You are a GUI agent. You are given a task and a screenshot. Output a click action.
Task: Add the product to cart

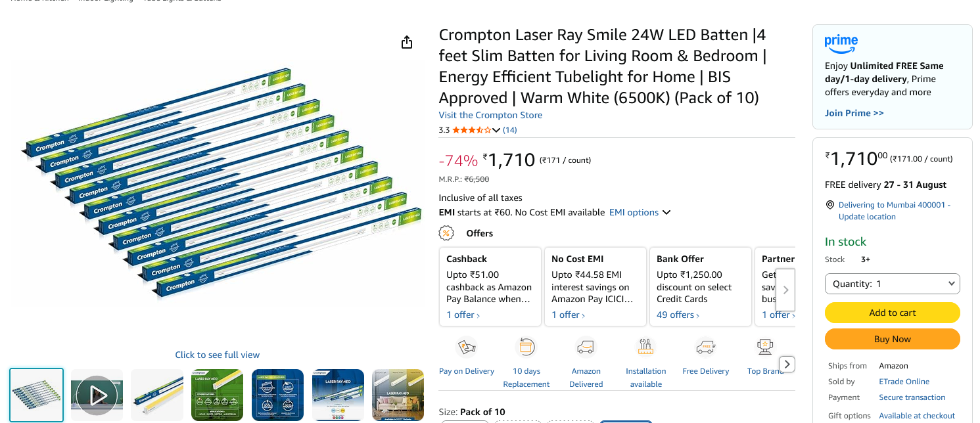tap(893, 313)
